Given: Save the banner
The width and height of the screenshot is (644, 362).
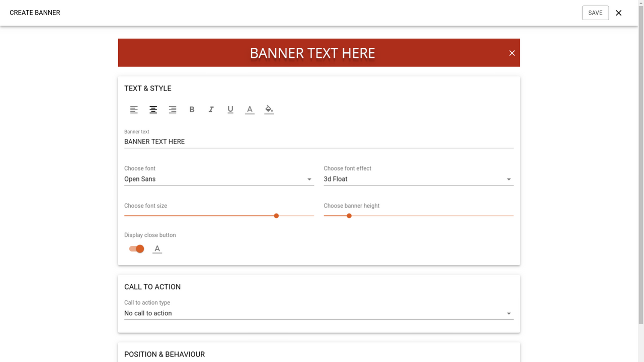Looking at the screenshot, I should coord(595,13).
